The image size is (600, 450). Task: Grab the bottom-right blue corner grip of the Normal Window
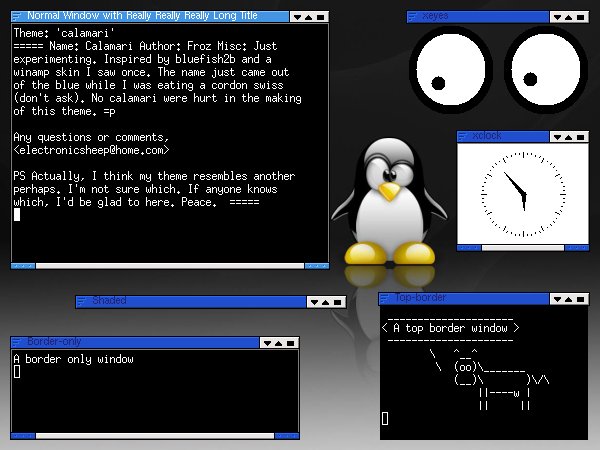(x=317, y=266)
